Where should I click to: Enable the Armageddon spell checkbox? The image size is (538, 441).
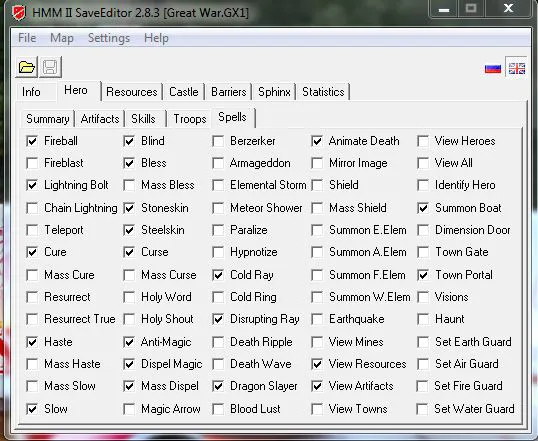coord(218,163)
